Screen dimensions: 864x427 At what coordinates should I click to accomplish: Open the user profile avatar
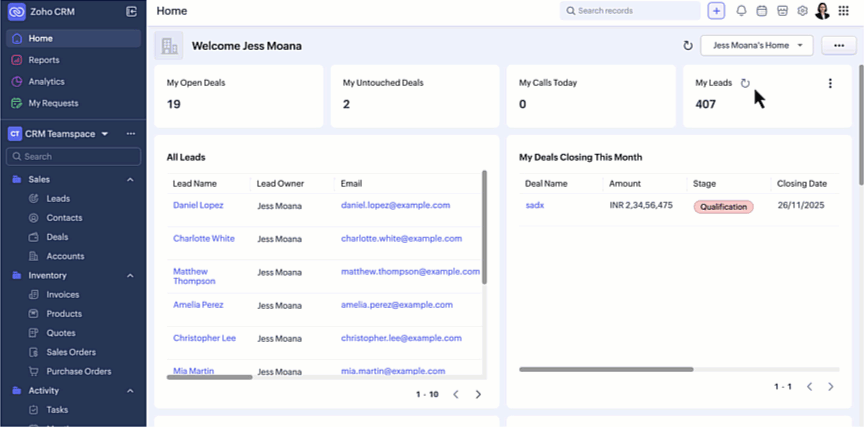(822, 11)
